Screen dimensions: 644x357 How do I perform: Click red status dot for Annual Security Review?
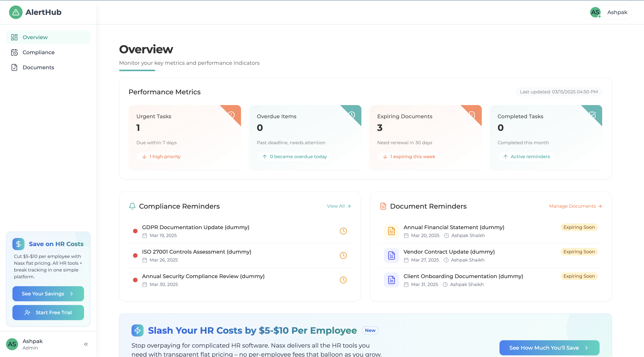pos(135,280)
